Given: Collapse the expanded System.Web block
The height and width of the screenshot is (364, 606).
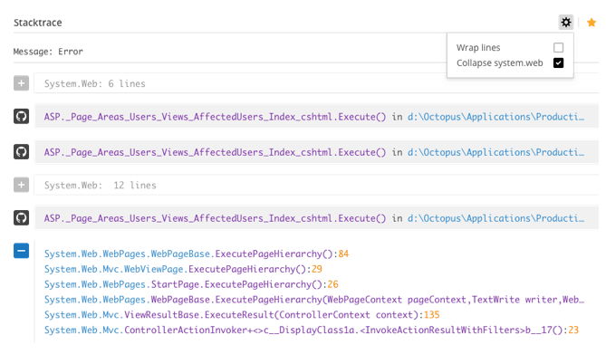Looking at the screenshot, I should (21, 251).
